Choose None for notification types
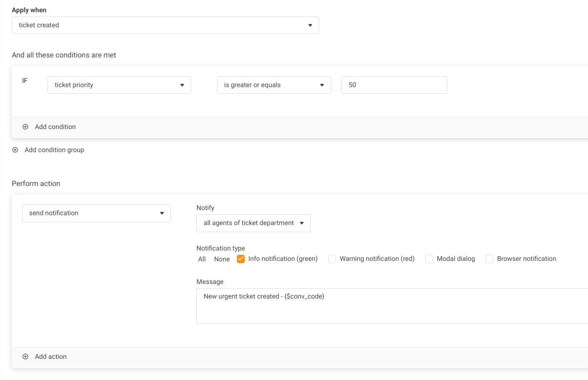588x380 pixels. (x=222, y=259)
